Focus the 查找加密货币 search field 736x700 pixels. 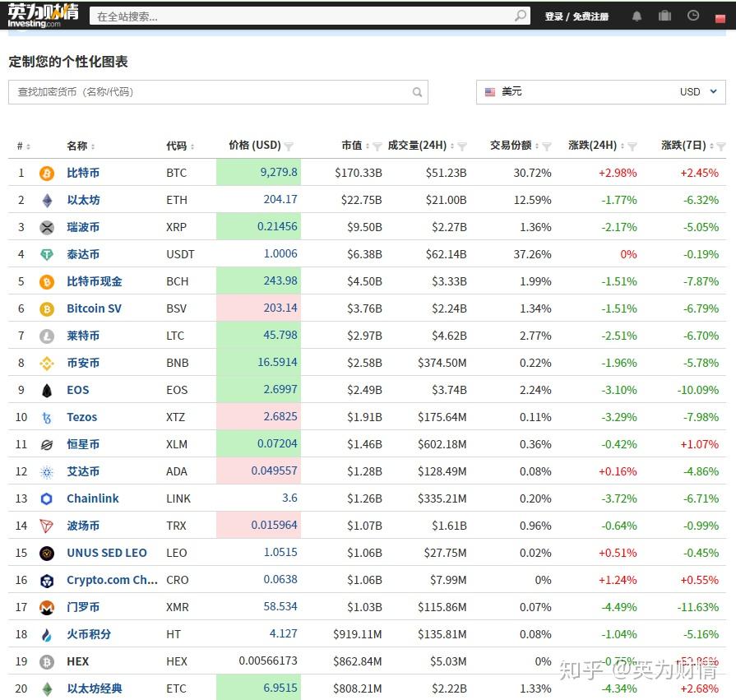pos(218,92)
